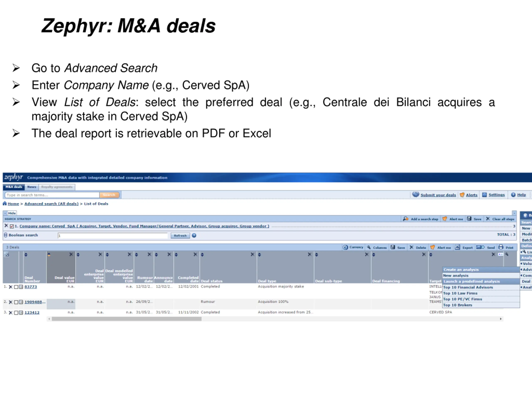This screenshot has width=532, height=399.
Task: Toggle search step 1 checkbox
Action: (x=12, y=226)
